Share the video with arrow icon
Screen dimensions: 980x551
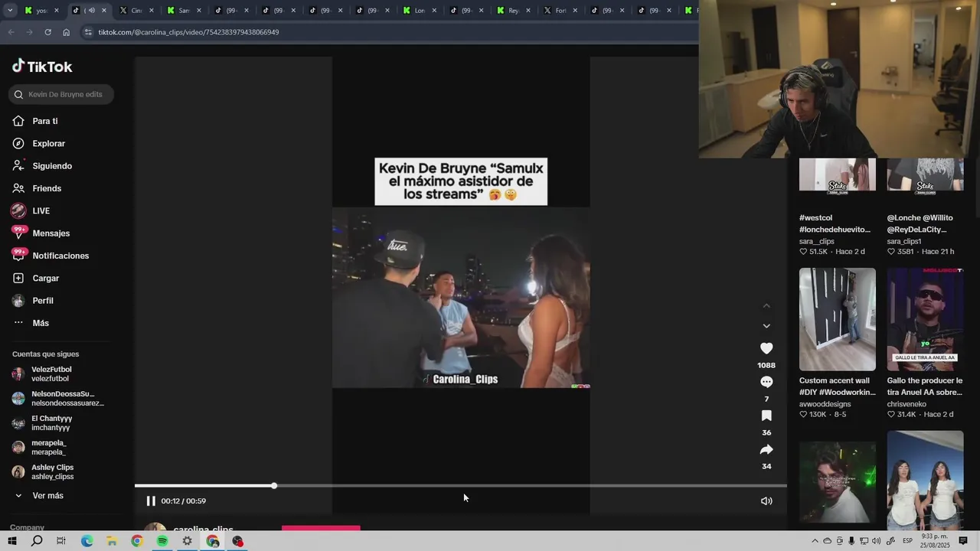coord(766,449)
